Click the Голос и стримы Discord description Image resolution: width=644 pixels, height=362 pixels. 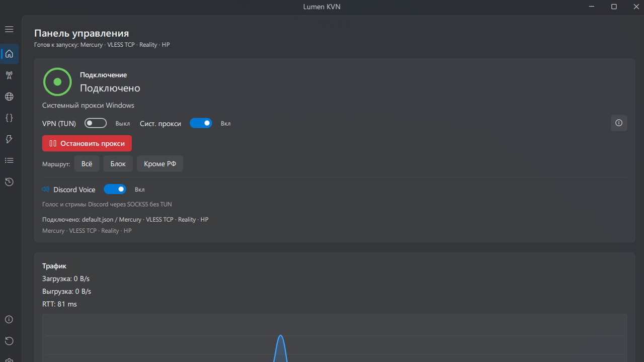107,204
